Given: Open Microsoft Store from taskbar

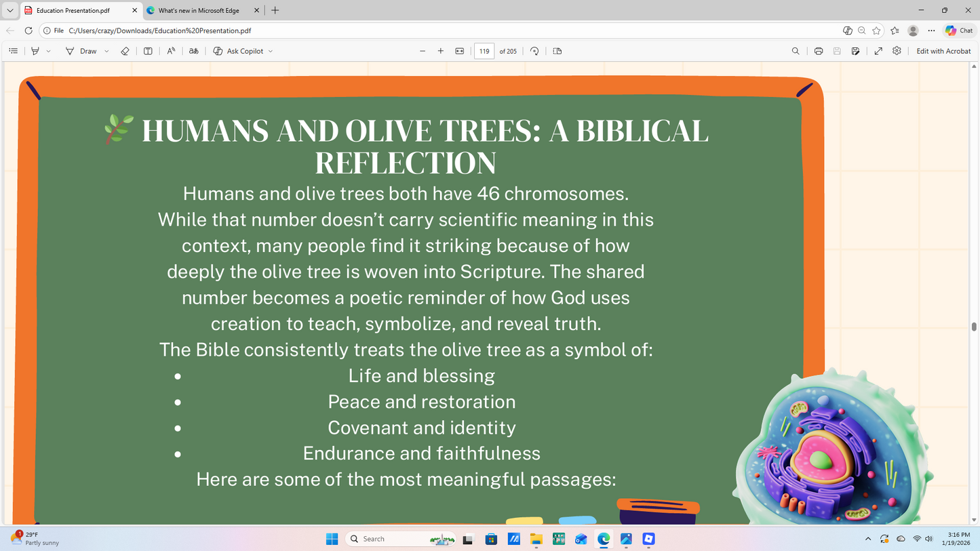Looking at the screenshot, I should tap(491, 539).
